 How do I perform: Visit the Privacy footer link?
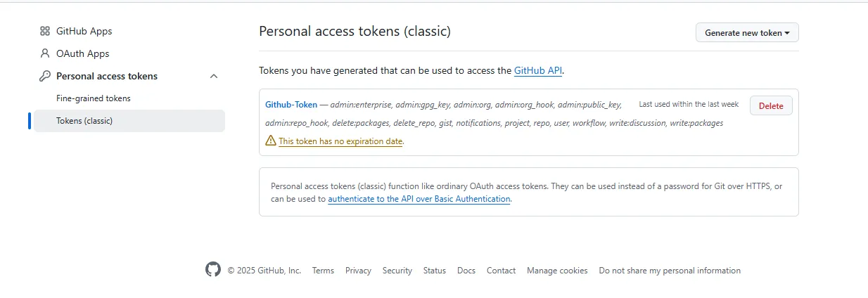358,271
